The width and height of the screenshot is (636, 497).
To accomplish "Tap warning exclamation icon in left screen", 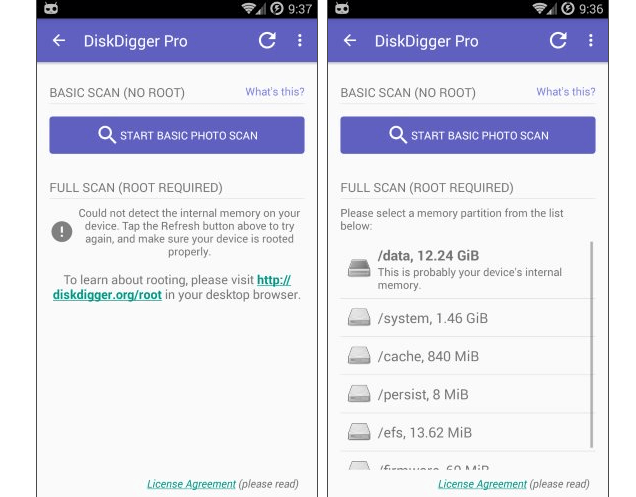I will [62, 232].
